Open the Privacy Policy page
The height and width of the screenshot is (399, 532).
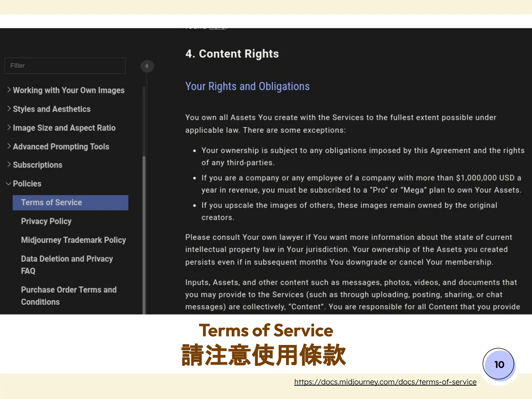coord(46,221)
